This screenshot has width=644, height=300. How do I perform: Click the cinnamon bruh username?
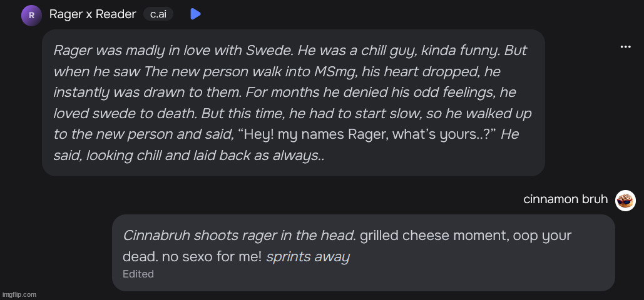click(x=565, y=199)
